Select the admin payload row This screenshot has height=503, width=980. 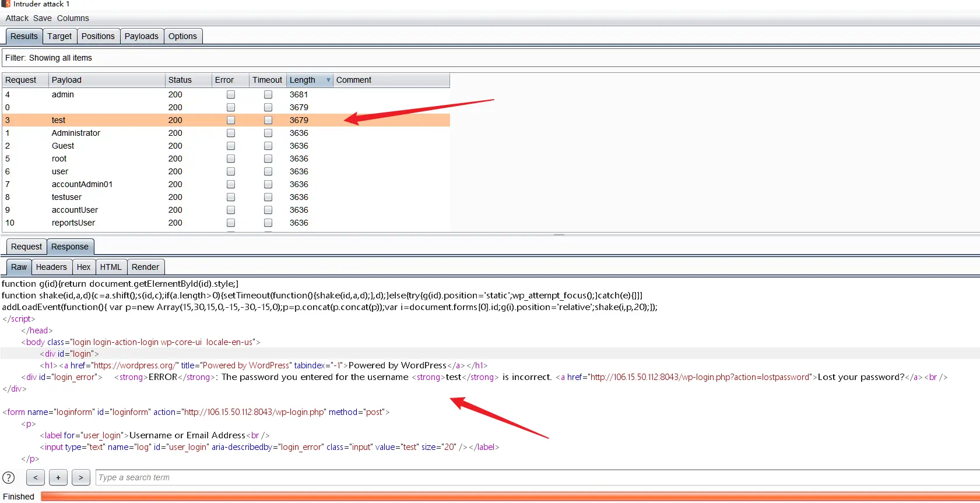tap(226, 94)
